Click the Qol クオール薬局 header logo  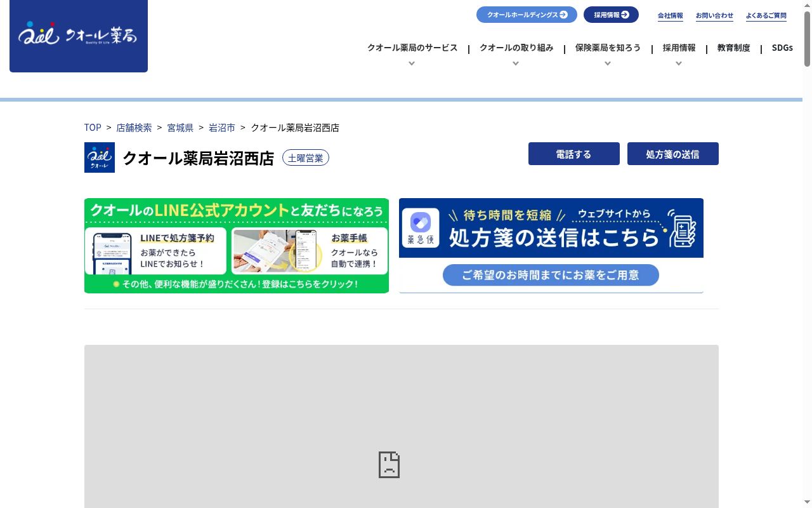click(79, 36)
